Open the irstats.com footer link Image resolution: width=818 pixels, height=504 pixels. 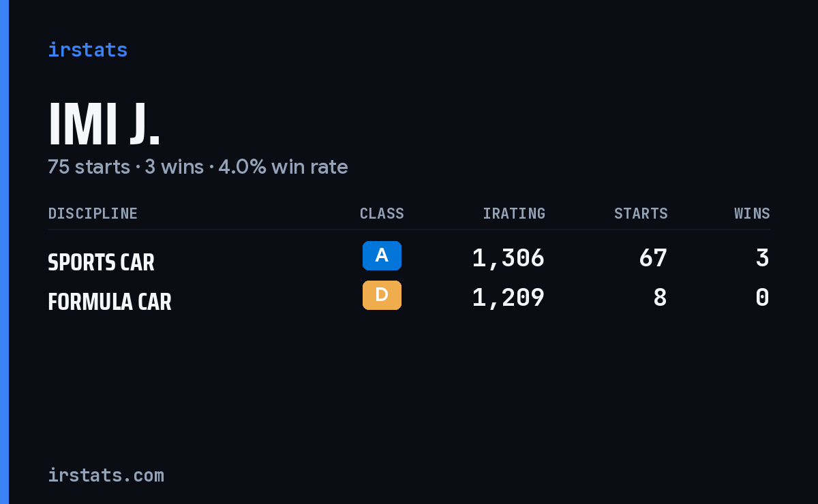[106, 475]
